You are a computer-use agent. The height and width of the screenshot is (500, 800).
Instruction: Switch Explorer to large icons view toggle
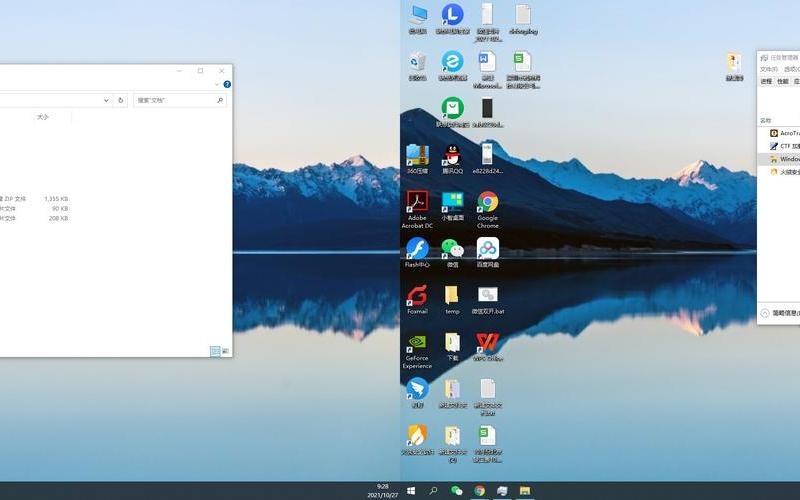click(x=226, y=351)
